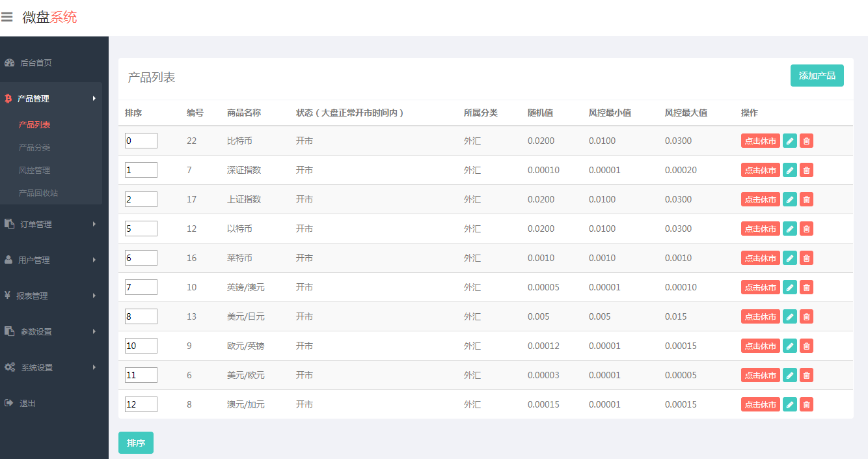
Task: Click the logout icon beside 退出
Action: (x=9, y=403)
